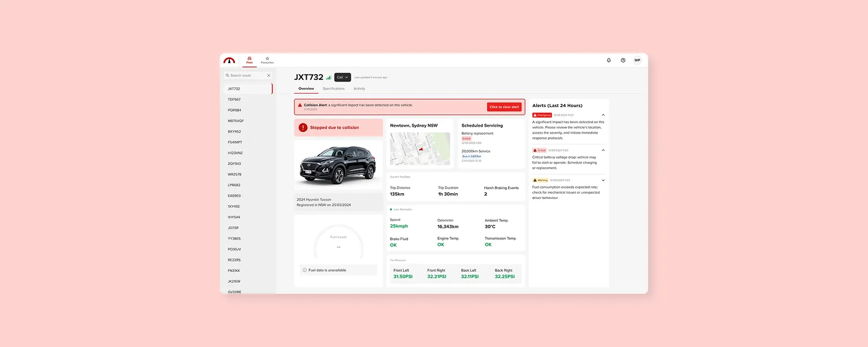
Task: Select asset TDF567 in the list
Action: pos(248,99)
